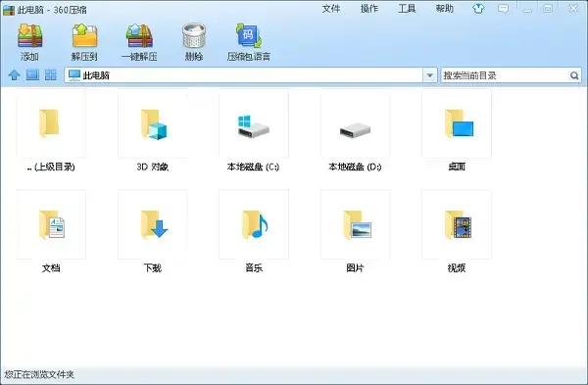588x385 pixels.
Task: Select the 文档 documents folder
Action: [x=51, y=231]
